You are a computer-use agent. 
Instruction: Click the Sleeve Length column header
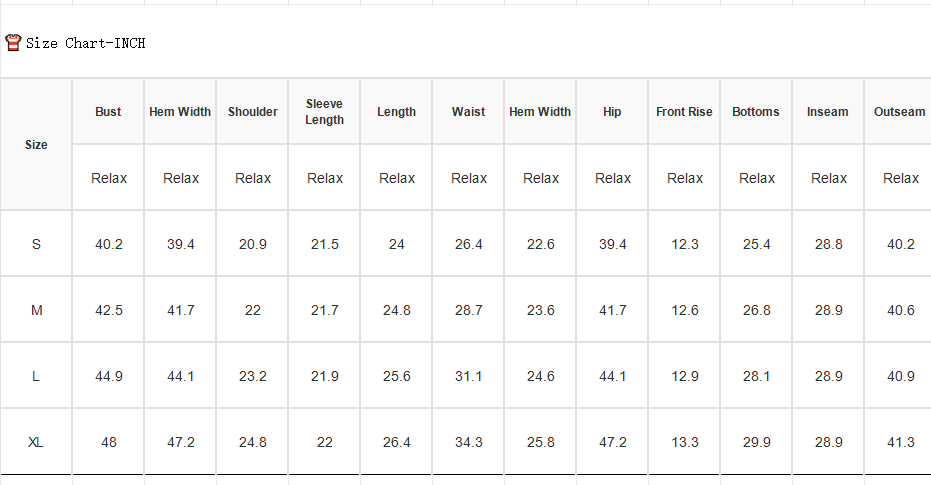tap(324, 112)
